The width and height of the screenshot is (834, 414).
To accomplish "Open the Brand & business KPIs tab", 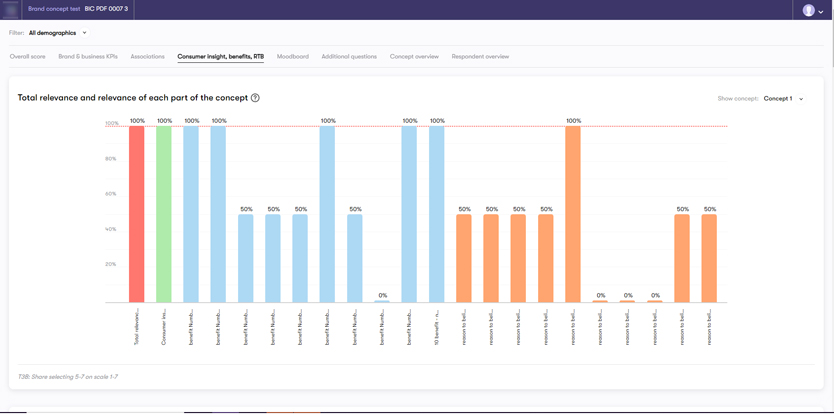I will pos(88,57).
